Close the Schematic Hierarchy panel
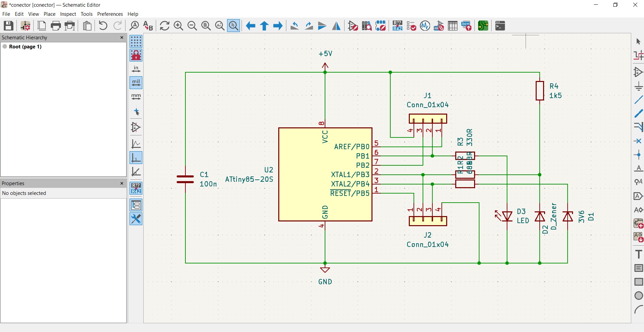644x332 pixels. pyautogui.click(x=122, y=38)
